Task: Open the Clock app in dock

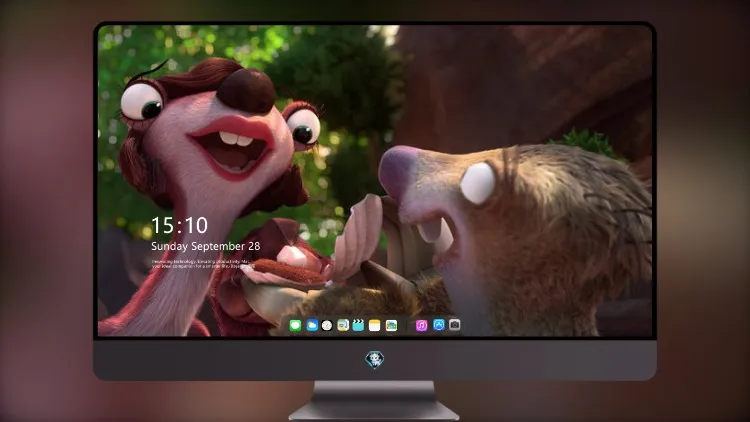Action: (x=327, y=326)
